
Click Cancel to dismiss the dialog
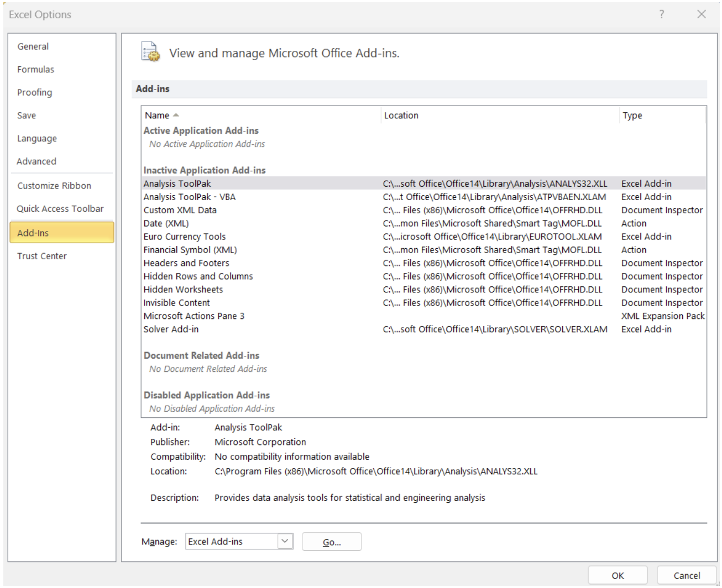687,575
